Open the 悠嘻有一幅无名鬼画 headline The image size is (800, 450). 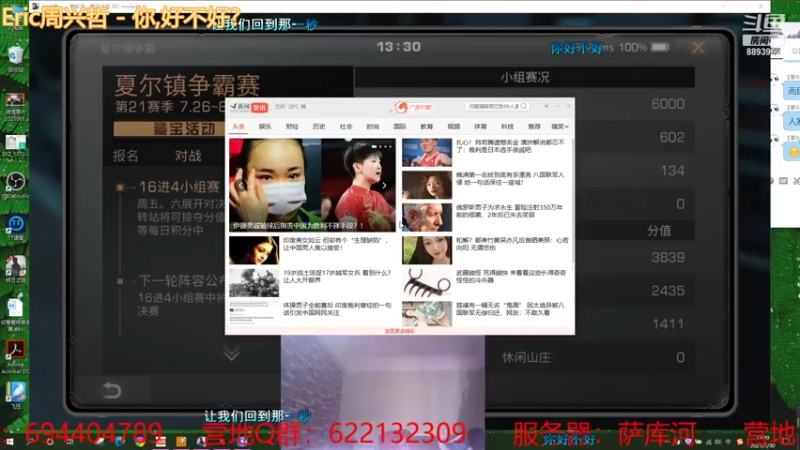point(510,309)
